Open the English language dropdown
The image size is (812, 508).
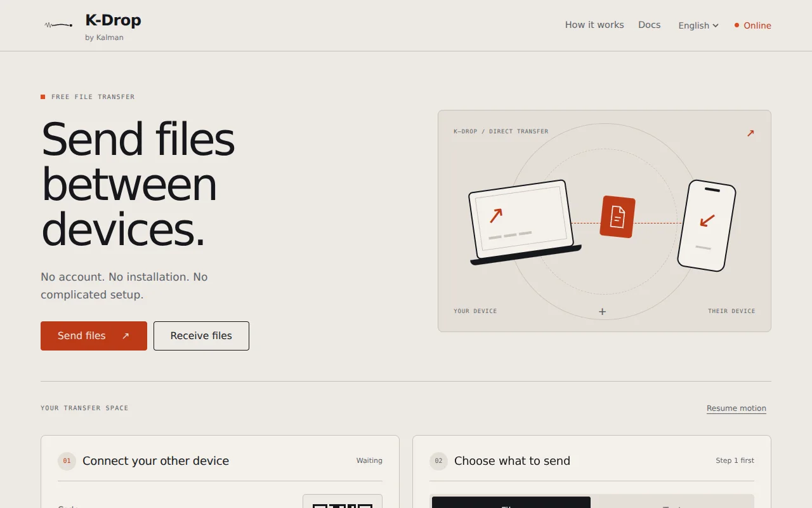698,25
